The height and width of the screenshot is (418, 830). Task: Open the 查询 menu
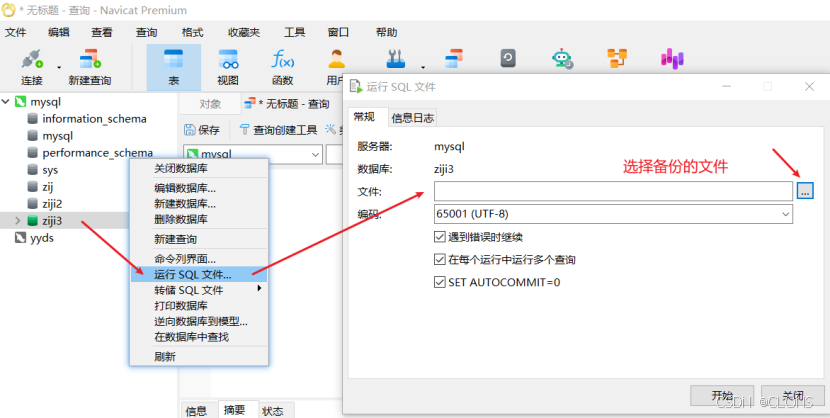[146, 32]
